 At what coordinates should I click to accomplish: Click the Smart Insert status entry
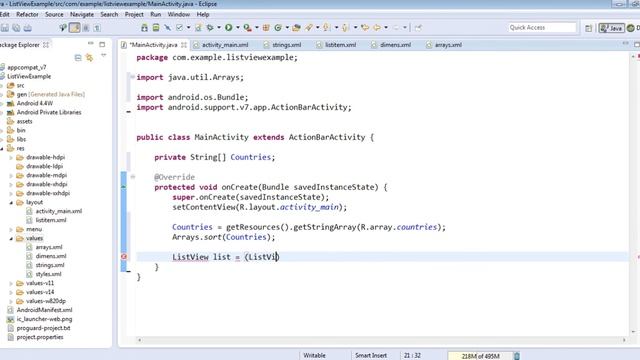(371, 356)
